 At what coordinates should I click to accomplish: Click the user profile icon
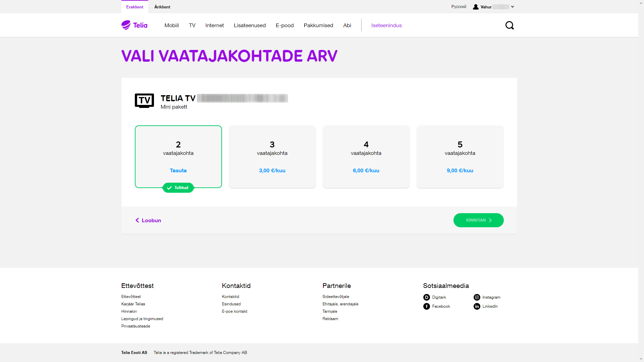tap(476, 7)
